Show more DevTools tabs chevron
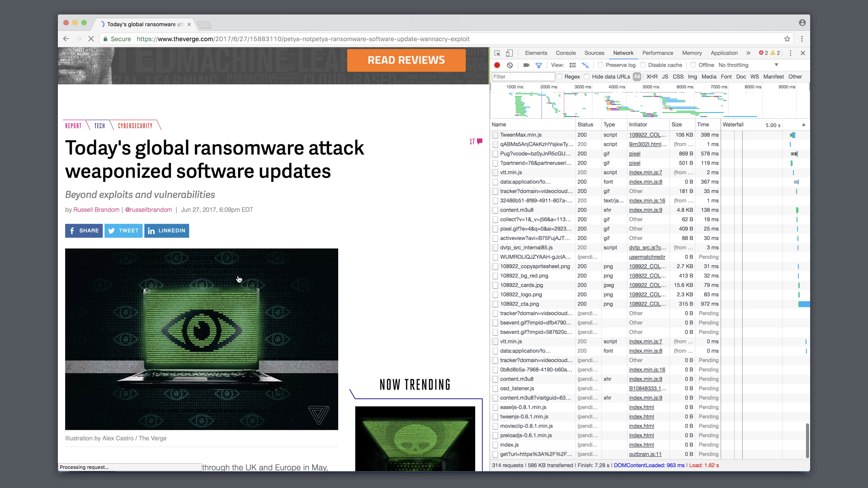Viewport: 868px width, 488px height. pyautogui.click(x=748, y=53)
